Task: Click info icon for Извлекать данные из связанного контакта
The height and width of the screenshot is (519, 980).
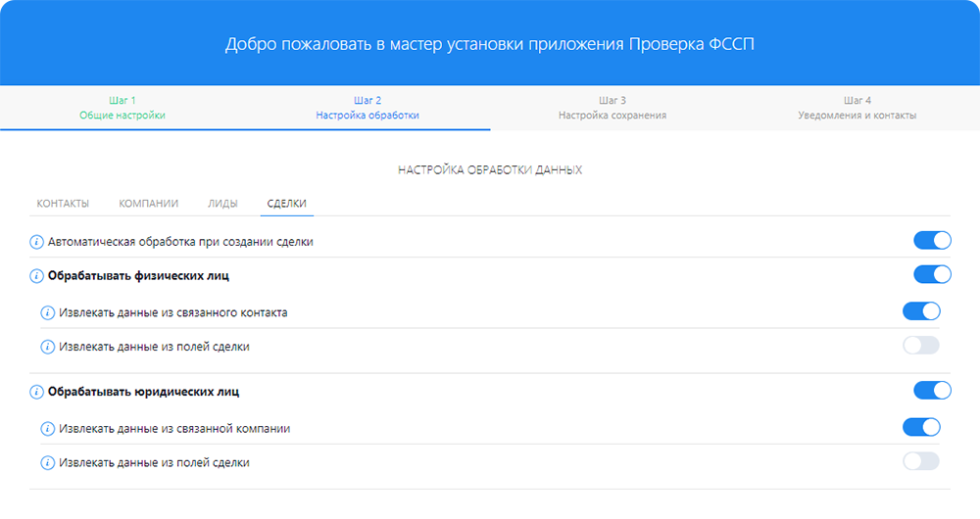Action: coord(47,312)
